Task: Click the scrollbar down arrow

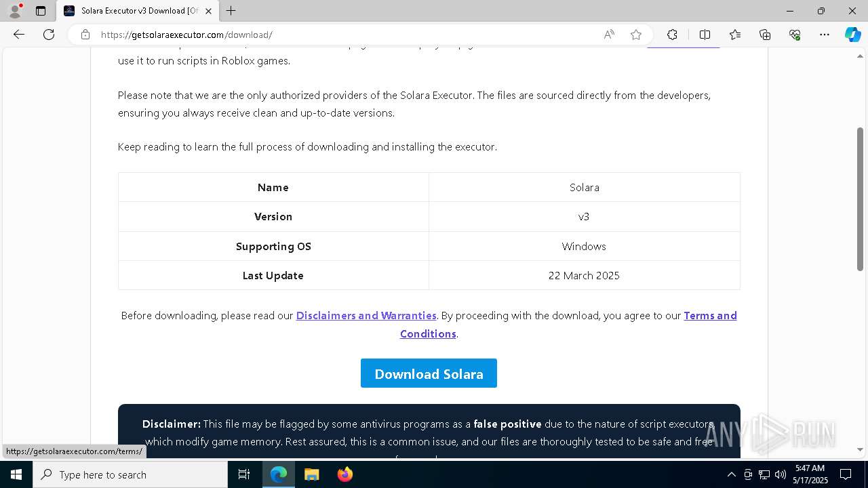Action: pos(861,449)
